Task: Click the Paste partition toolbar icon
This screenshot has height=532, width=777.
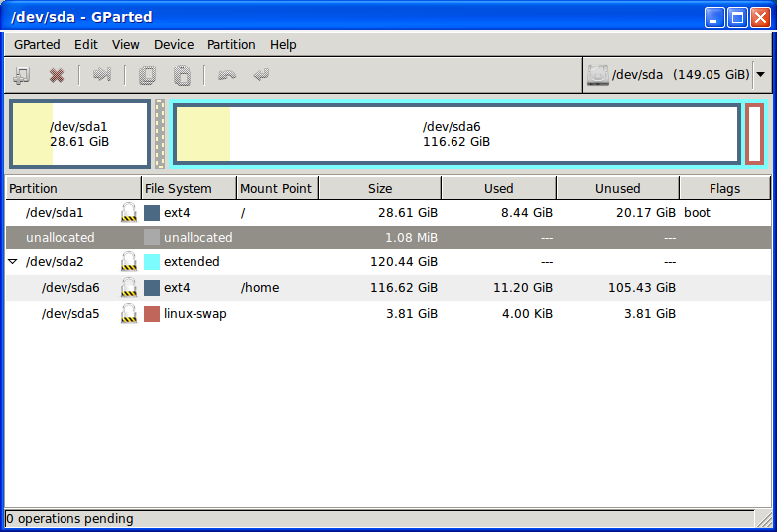Action: [182, 75]
